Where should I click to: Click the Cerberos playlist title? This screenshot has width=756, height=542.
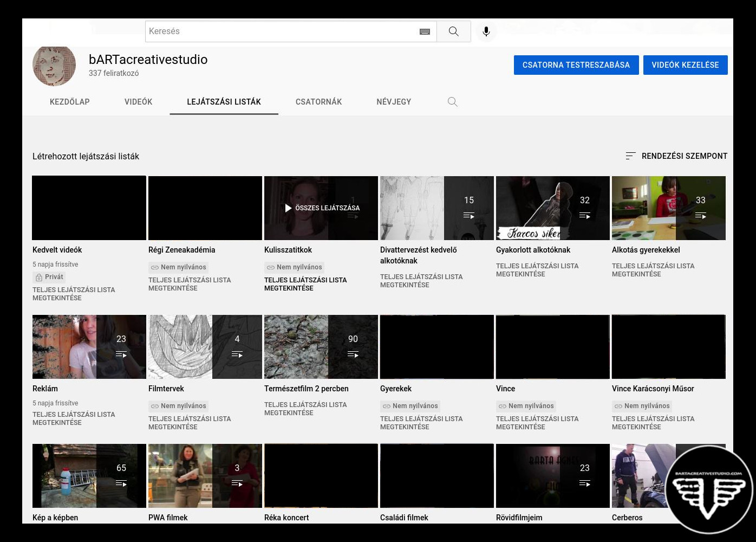627,518
